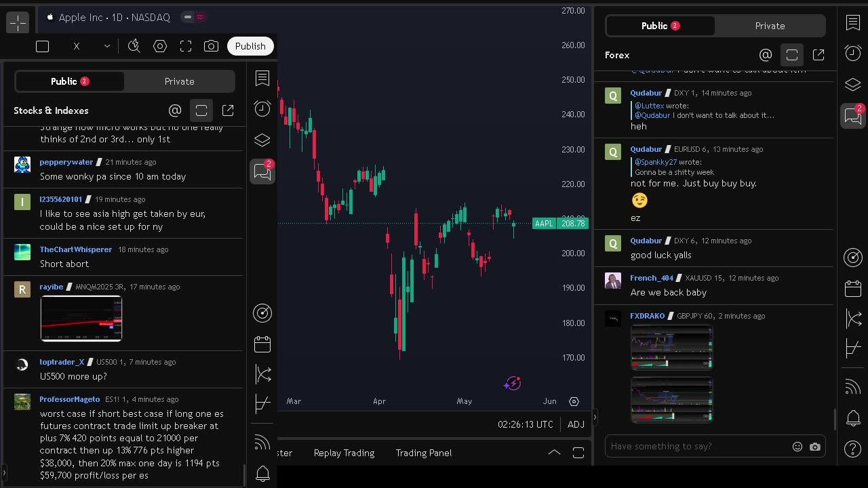868x488 pixels.
Task: Open the chart layout square icon
Action: 42,46
